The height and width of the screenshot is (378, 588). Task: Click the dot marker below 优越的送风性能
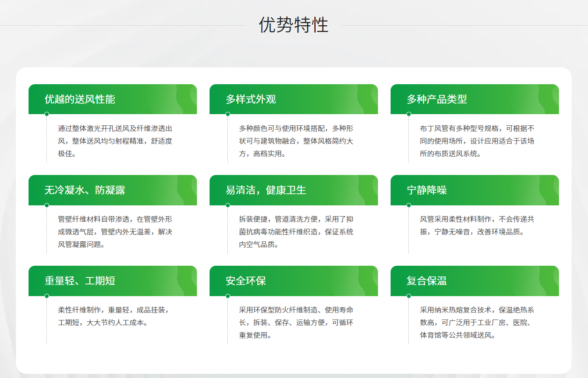point(47,114)
